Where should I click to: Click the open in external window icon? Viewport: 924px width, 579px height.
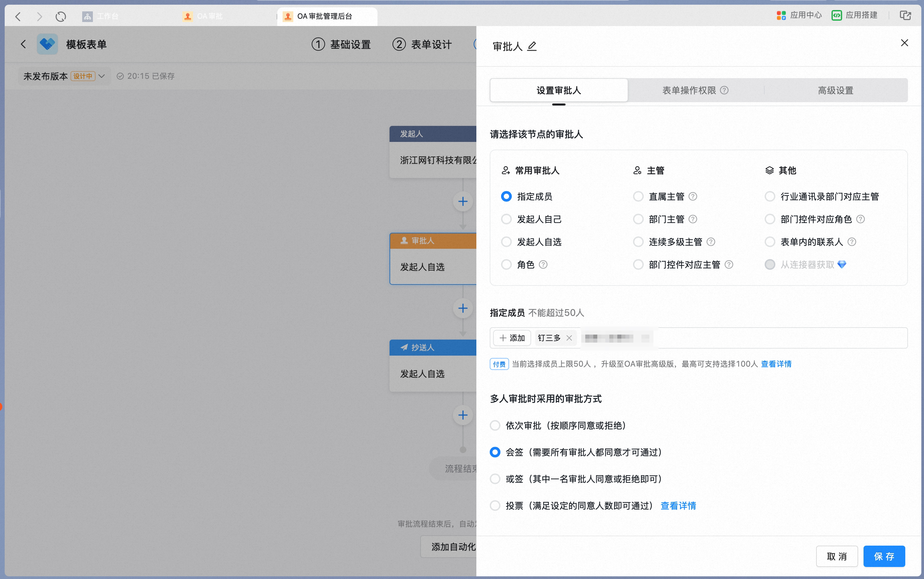[905, 15]
